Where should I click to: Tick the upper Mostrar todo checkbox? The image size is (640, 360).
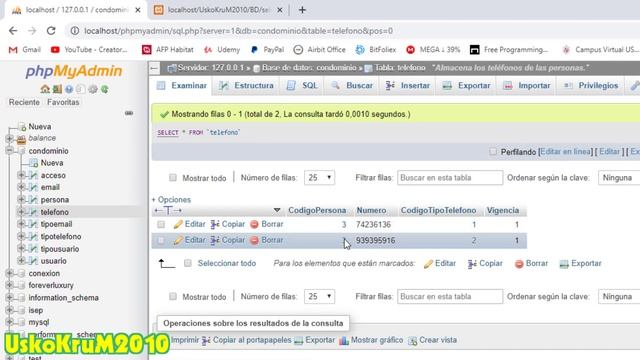pos(173,178)
